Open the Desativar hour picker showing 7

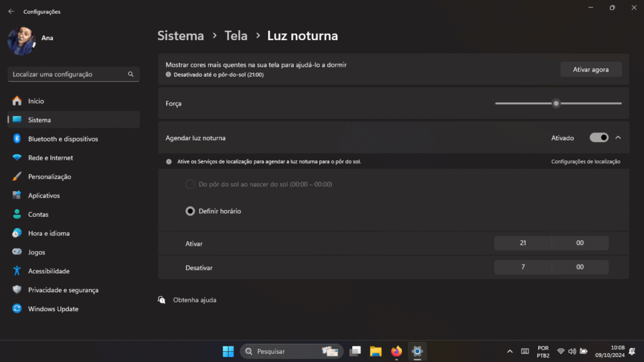[x=523, y=267]
